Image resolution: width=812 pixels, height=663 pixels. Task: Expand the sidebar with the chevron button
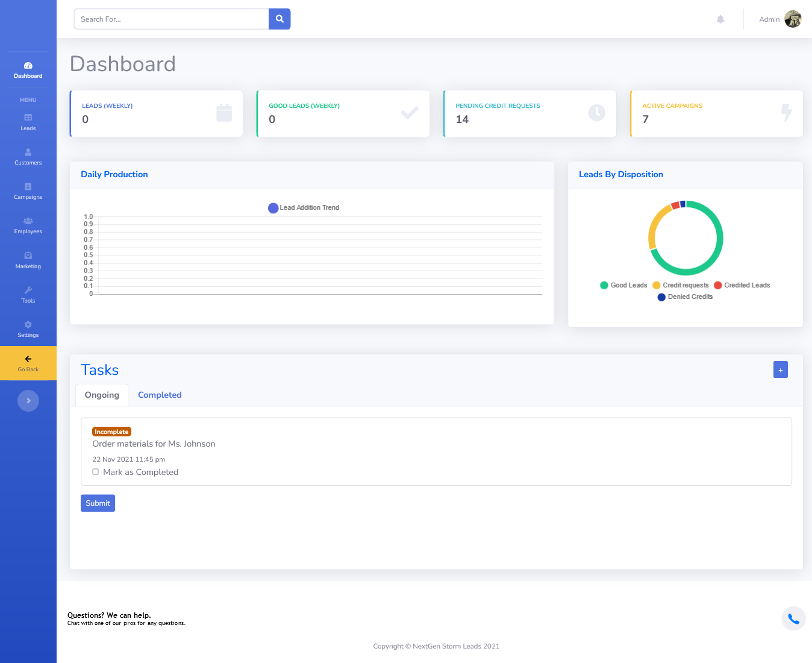coord(28,401)
